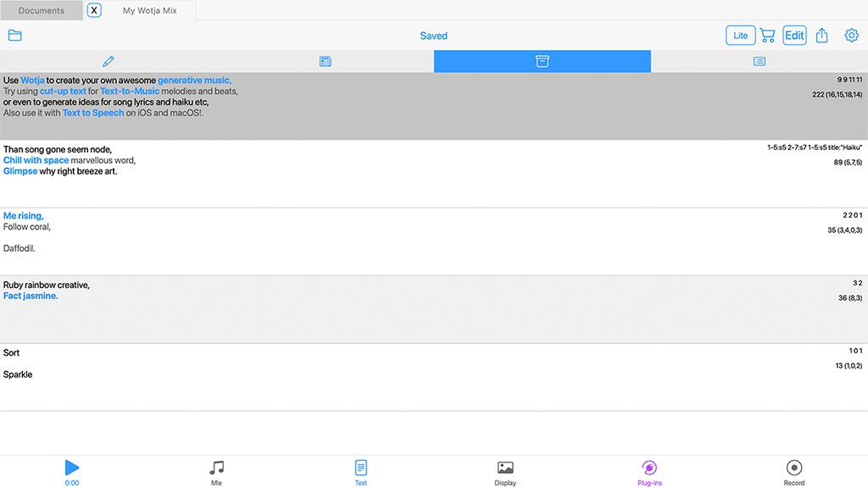Switch to the text list view
The width and height of the screenshot is (868, 488).
click(x=759, y=61)
